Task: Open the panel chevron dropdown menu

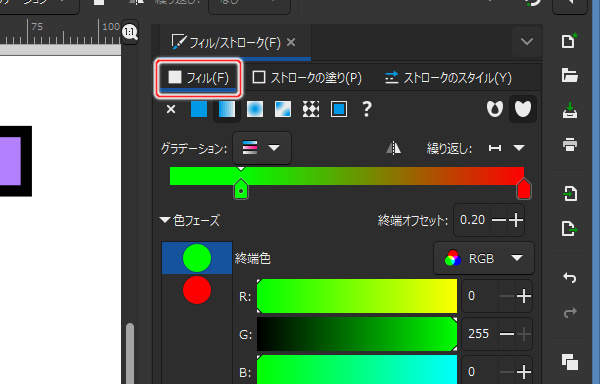Action: [527, 41]
